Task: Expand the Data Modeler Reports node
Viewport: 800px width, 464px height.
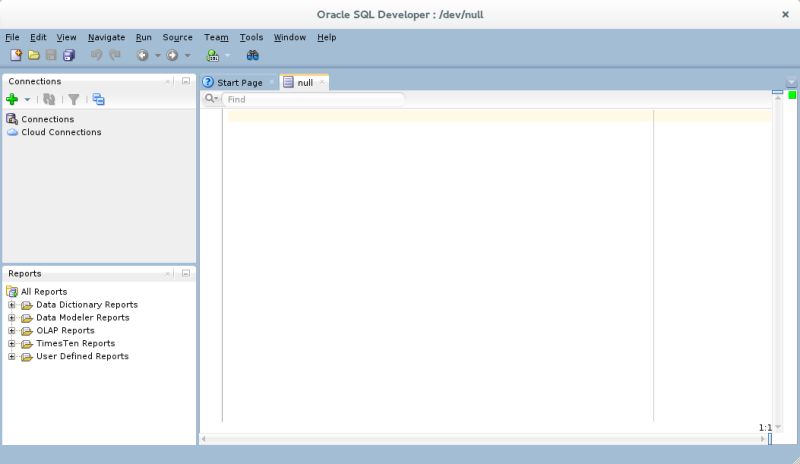Action: coord(12,318)
